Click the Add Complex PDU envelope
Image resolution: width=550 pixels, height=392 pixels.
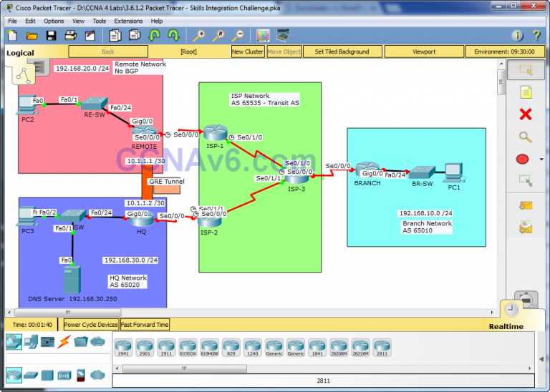coord(526,227)
